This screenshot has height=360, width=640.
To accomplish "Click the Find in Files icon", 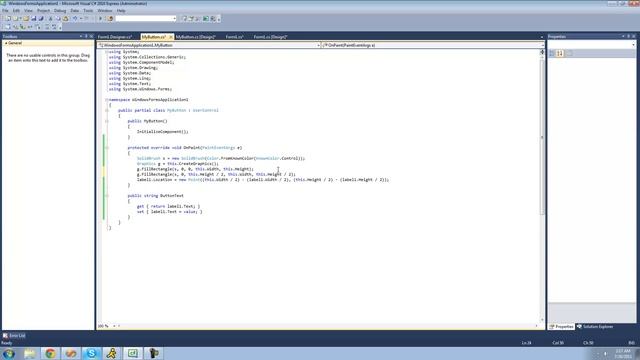I will (110, 18).
